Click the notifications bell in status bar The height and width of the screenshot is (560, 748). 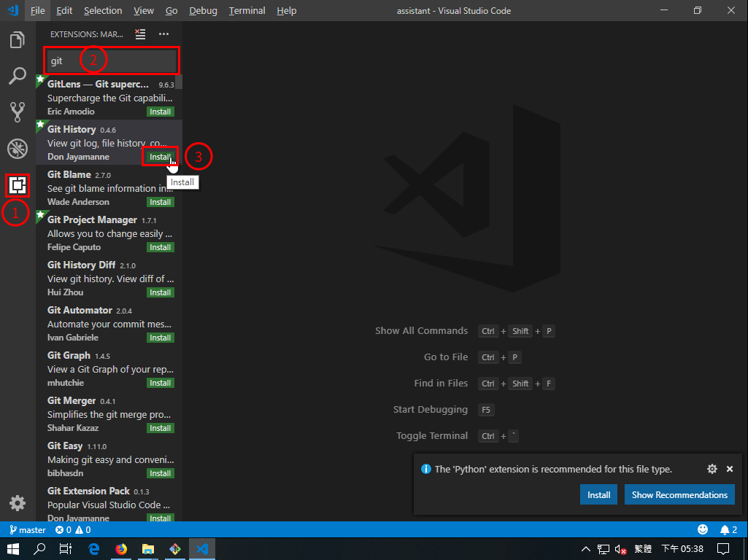click(725, 530)
